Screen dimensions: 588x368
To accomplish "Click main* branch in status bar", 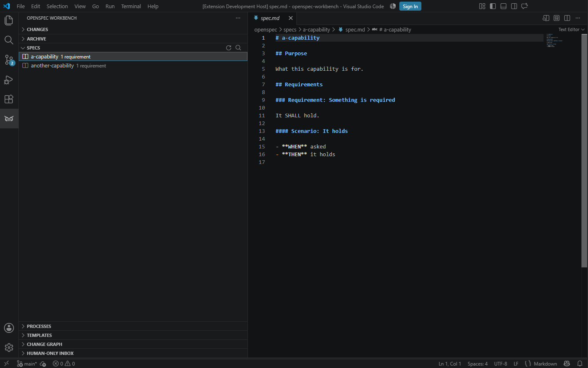I will click(x=27, y=364).
